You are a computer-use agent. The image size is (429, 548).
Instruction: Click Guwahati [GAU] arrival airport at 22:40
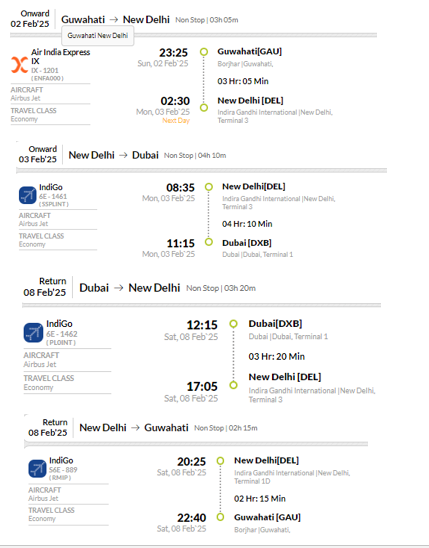click(267, 517)
